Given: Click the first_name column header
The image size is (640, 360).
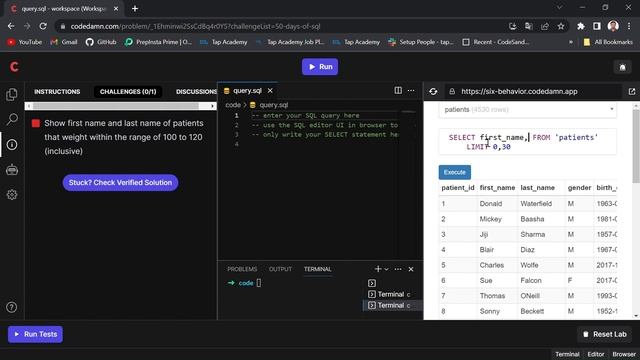Looking at the screenshot, I should [x=497, y=188].
